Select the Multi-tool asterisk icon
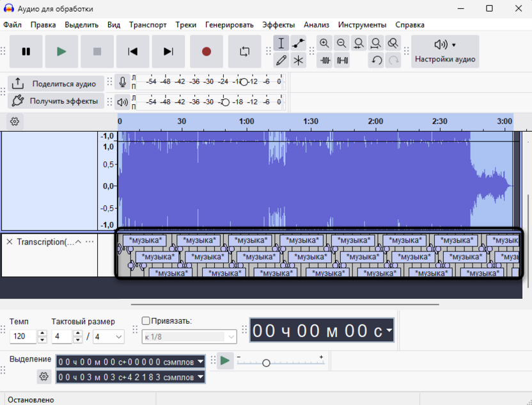 (298, 60)
